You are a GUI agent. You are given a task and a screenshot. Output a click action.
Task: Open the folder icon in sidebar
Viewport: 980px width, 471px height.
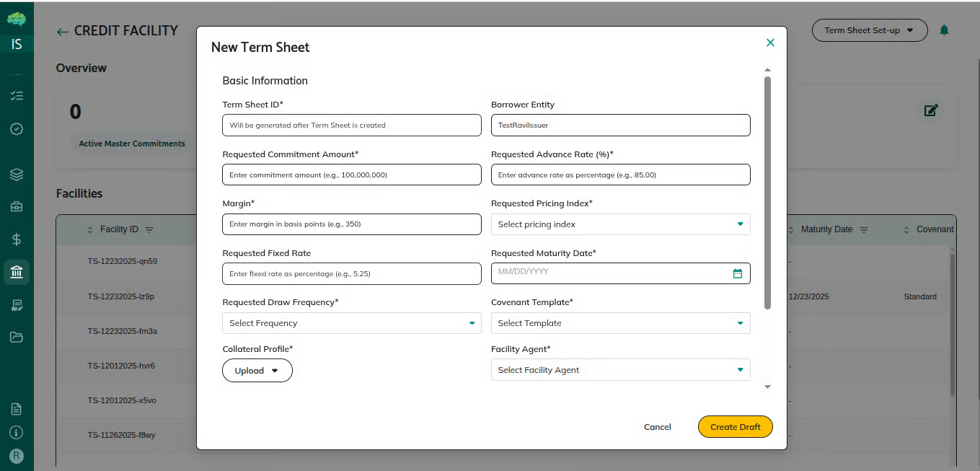[x=17, y=337]
